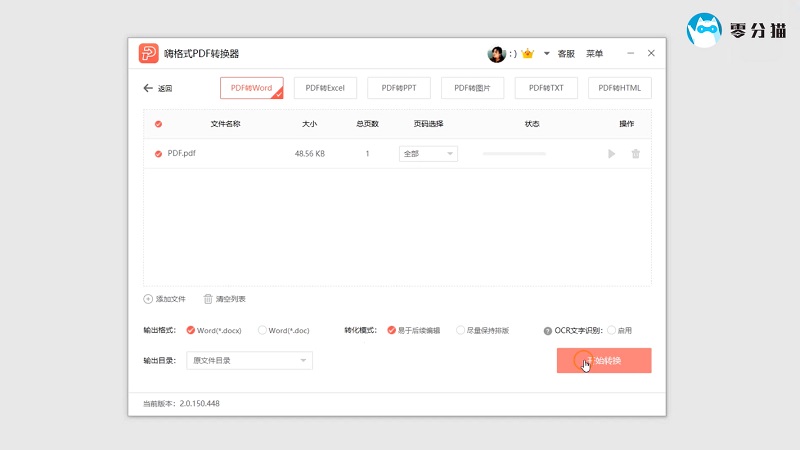Click the PDF.pdf file name
Image resolution: width=800 pixels, height=450 pixels.
coord(182,153)
